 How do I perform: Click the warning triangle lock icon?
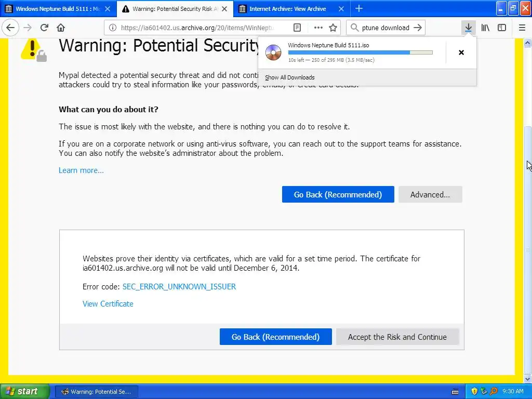[x=34, y=50]
